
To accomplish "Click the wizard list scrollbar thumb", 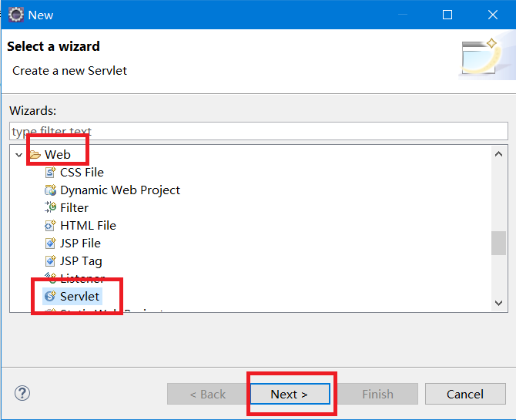I will coord(499,242).
